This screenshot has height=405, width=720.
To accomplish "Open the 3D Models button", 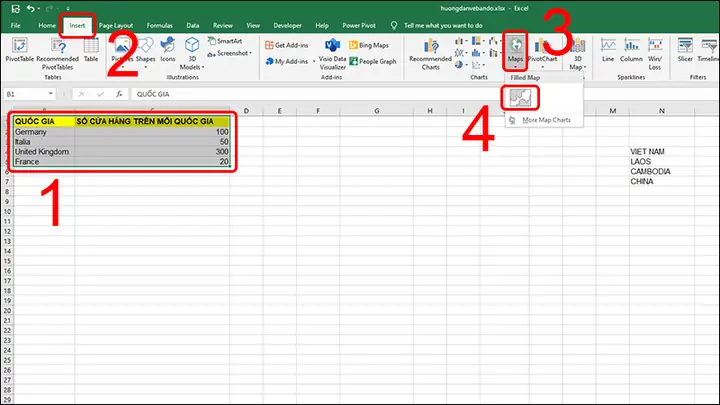I will pos(192,54).
